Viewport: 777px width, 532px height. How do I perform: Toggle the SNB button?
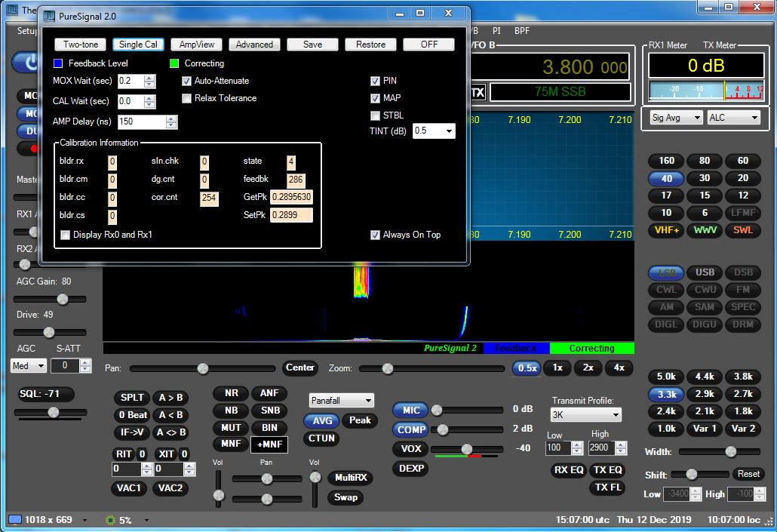tap(269, 411)
